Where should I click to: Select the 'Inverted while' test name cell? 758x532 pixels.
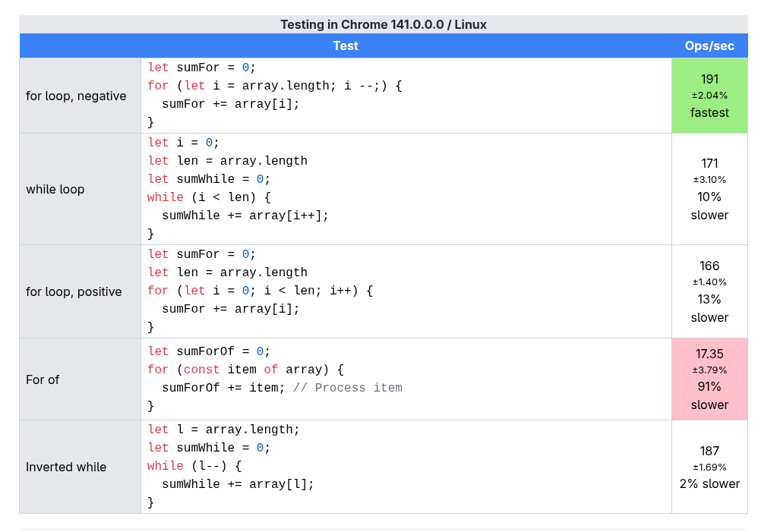81,467
